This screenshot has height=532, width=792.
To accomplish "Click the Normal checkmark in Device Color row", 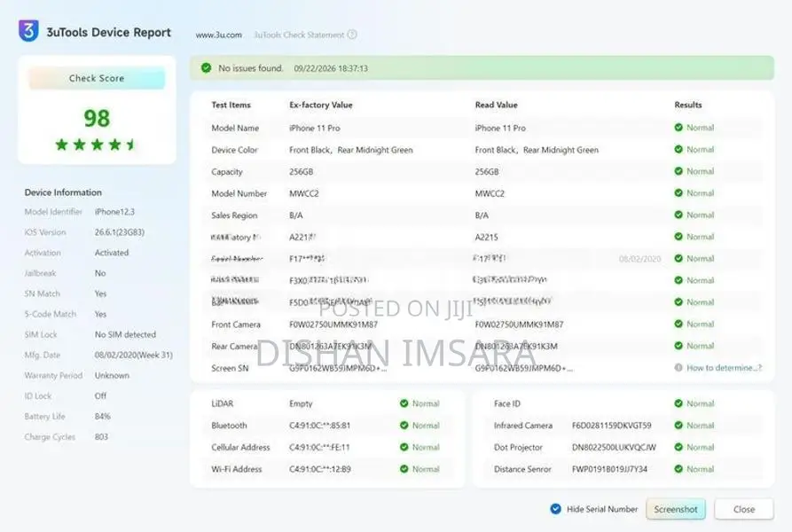I will point(678,150).
